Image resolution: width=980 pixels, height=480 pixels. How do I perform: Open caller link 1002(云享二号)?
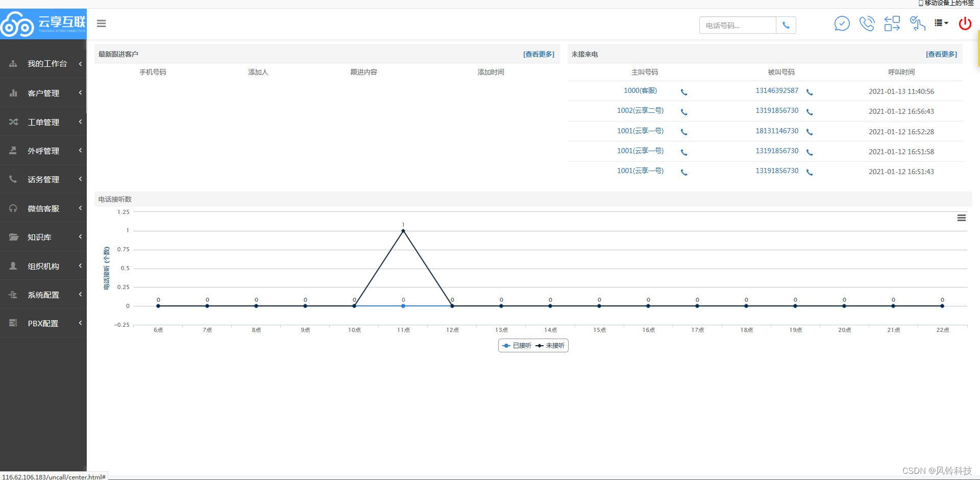pyautogui.click(x=640, y=111)
